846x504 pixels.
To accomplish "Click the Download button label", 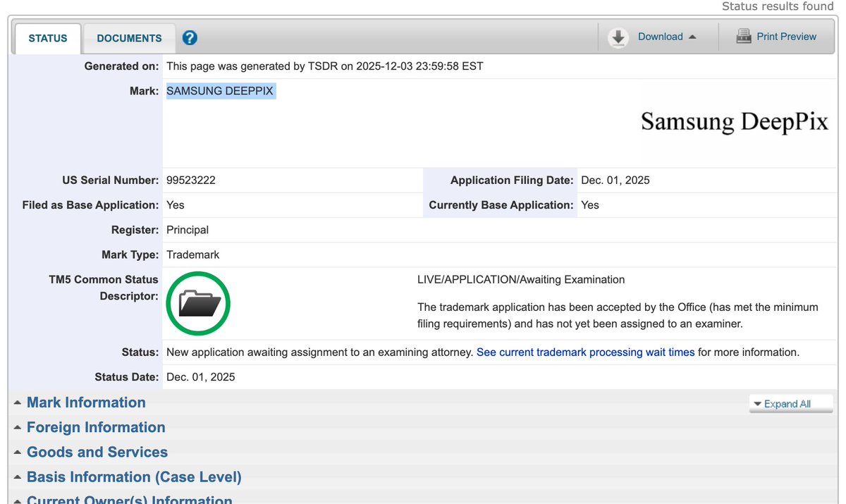I will click(661, 37).
